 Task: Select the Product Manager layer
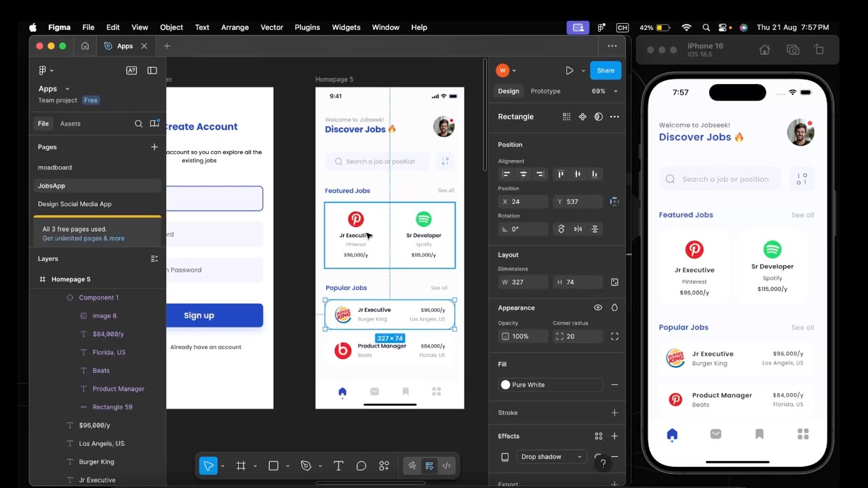[x=119, y=389]
